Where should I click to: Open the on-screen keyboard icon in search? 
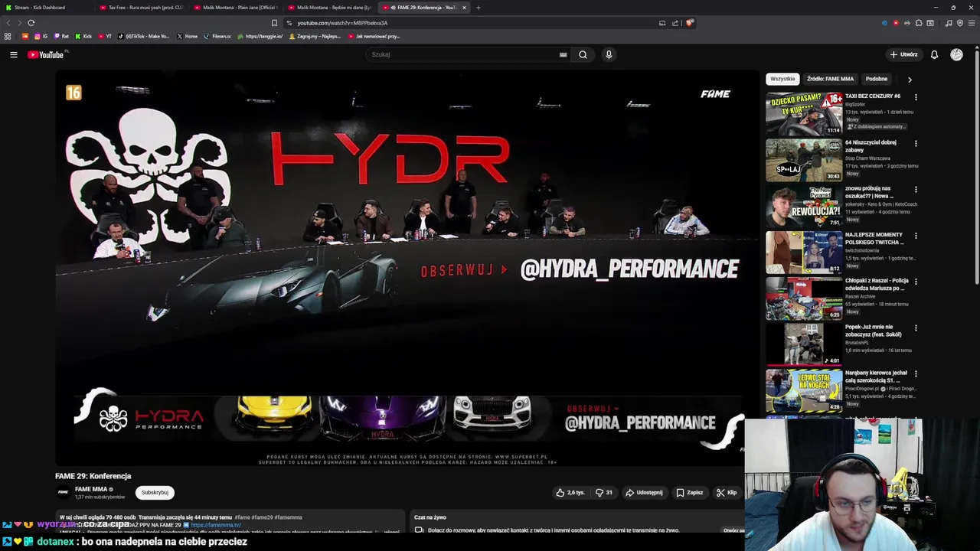pos(563,54)
